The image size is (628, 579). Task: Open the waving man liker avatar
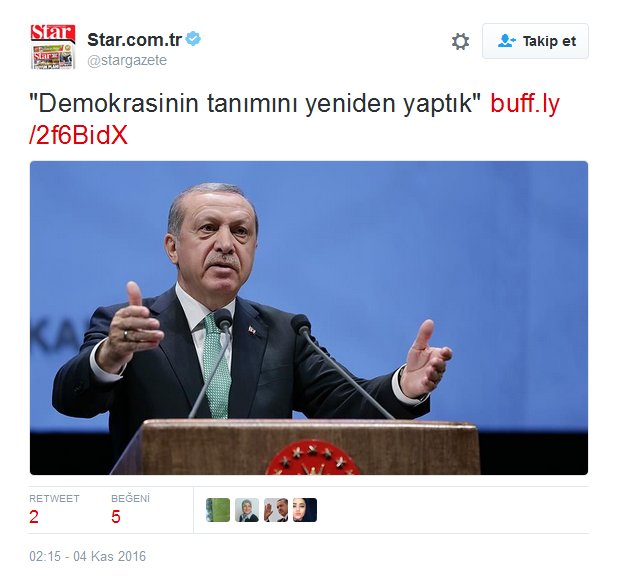[x=276, y=510]
